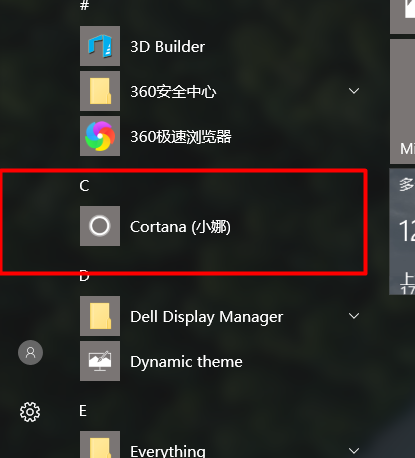Open Cortana via its circle icon
The height and width of the screenshot is (458, 415).
[100, 226]
